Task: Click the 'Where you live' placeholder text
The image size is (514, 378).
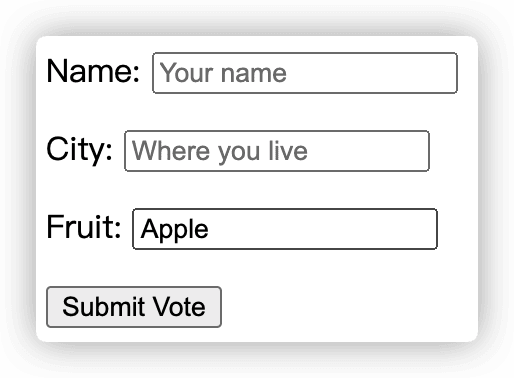Action: click(220, 152)
